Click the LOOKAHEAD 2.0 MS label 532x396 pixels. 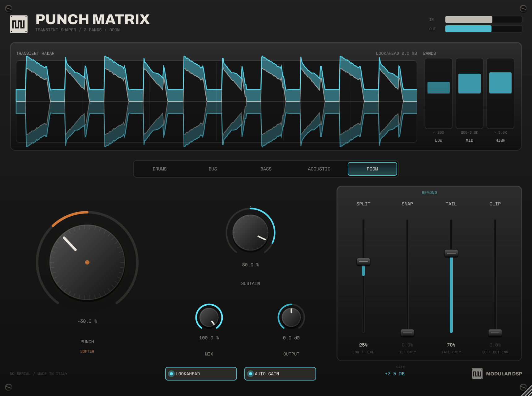(396, 54)
